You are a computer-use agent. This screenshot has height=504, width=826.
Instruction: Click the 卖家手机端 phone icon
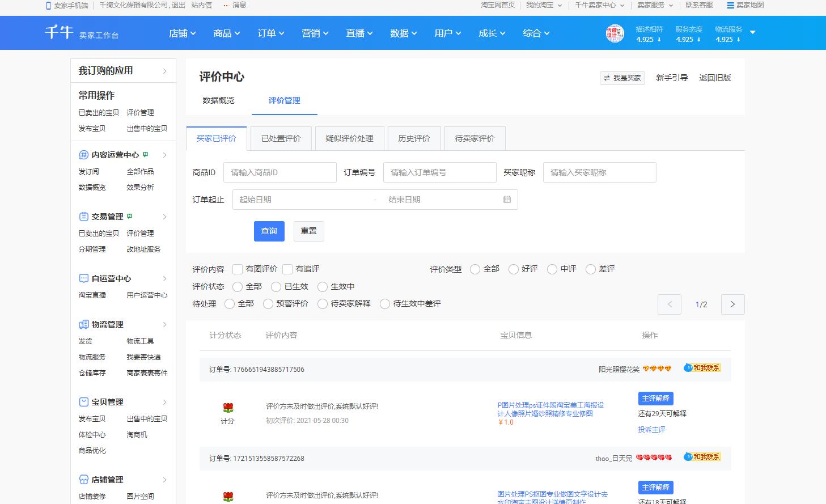[48, 5]
